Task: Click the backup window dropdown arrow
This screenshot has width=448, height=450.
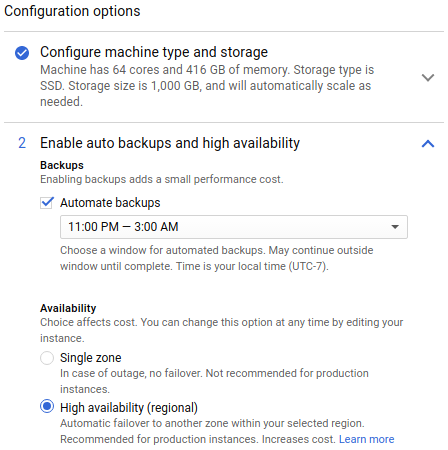Action: (395, 227)
